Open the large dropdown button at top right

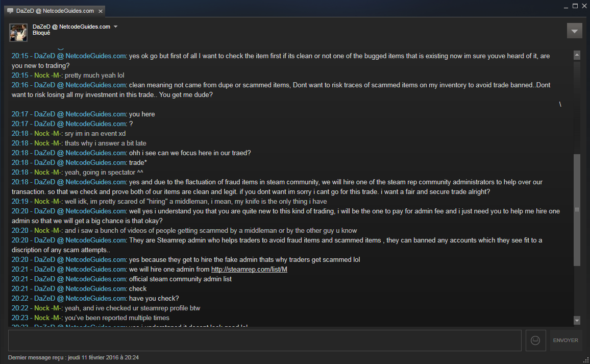575,31
